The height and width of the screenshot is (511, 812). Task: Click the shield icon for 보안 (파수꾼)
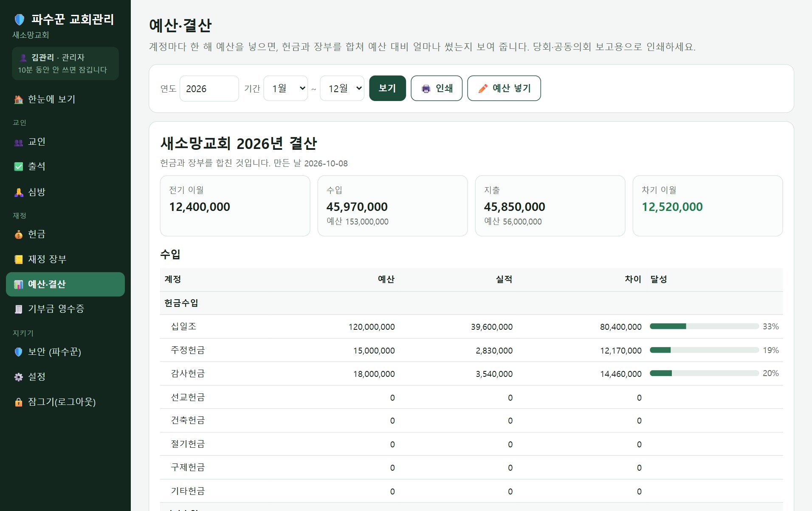point(19,352)
